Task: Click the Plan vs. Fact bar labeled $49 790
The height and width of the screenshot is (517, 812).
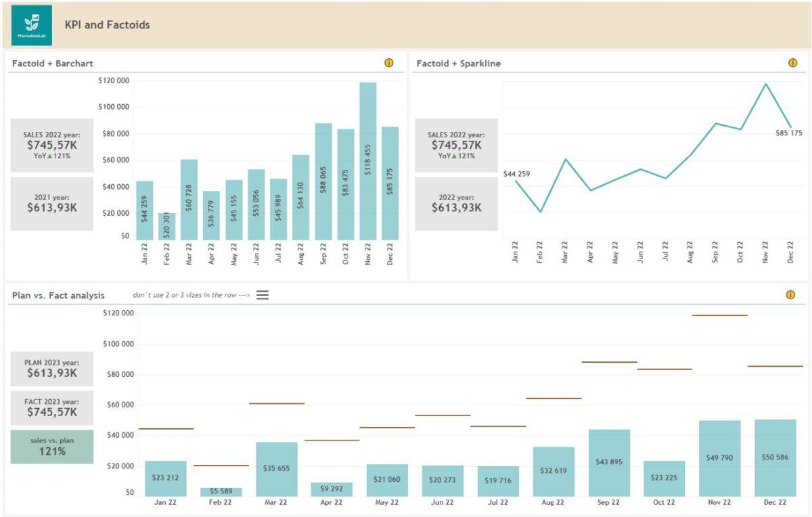Action: (x=720, y=458)
